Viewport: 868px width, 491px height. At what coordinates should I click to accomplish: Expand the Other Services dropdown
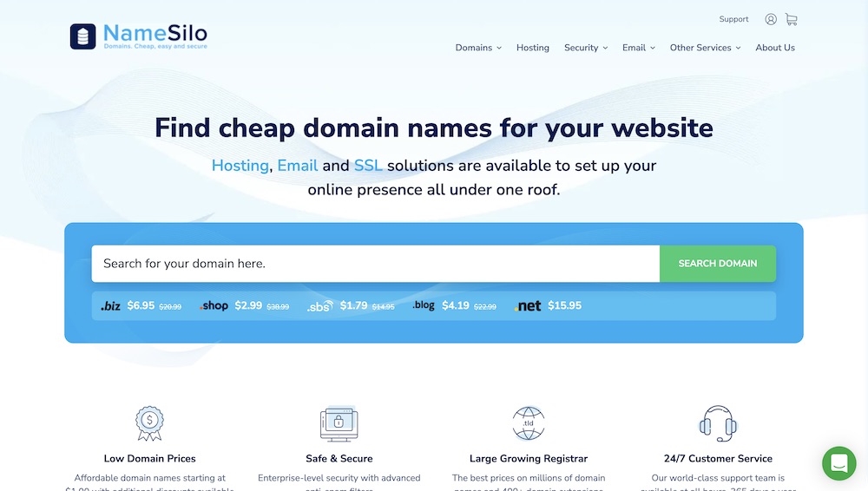point(705,48)
